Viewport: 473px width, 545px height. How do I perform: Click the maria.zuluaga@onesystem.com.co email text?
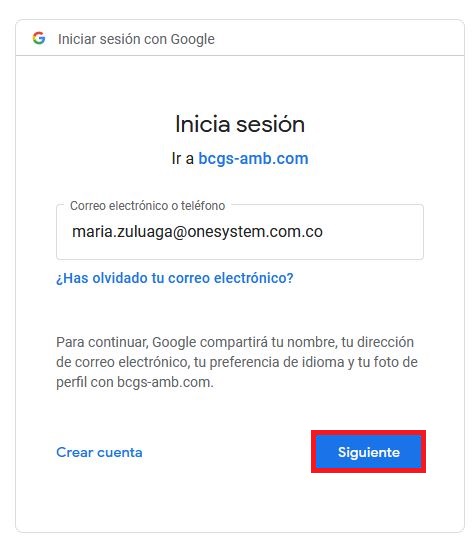(197, 232)
